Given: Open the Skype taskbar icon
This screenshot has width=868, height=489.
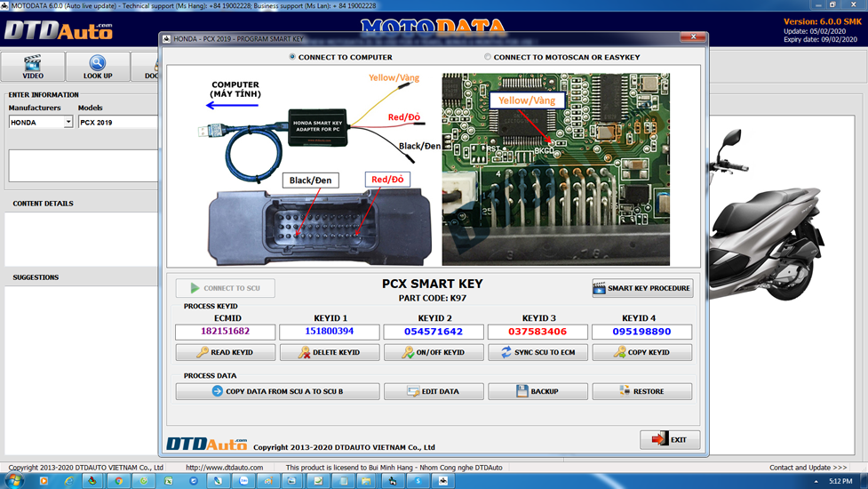Looking at the screenshot, I should click(x=418, y=481).
